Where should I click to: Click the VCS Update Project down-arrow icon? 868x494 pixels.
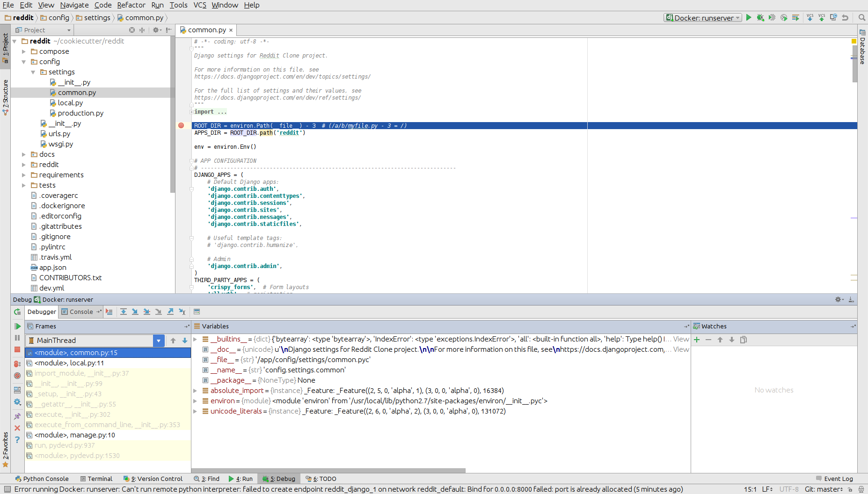pos(810,17)
